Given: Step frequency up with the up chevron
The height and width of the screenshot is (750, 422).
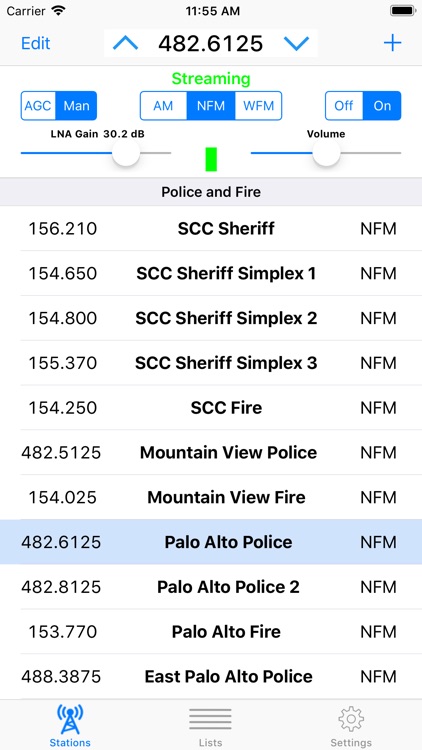Looking at the screenshot, I should click(125, 44).
